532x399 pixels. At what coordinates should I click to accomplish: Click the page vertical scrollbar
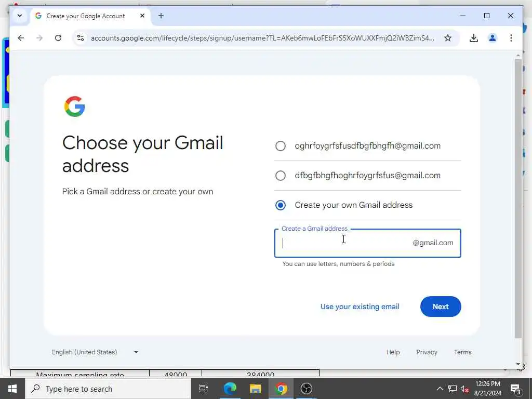(518, 198)
